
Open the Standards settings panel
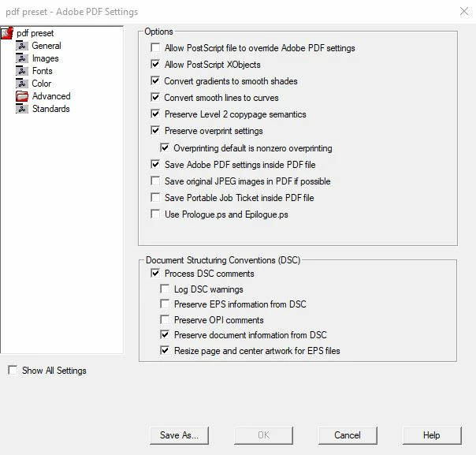click(x=51, y=109)
